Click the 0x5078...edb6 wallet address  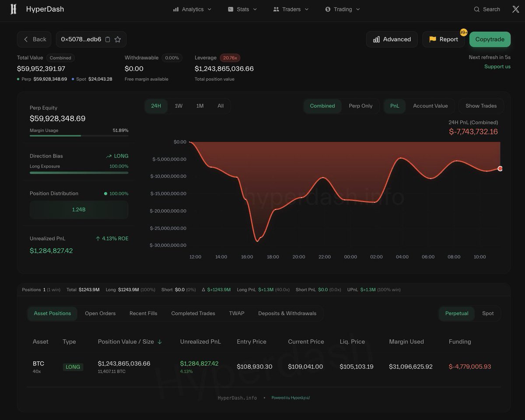point(81,39)
